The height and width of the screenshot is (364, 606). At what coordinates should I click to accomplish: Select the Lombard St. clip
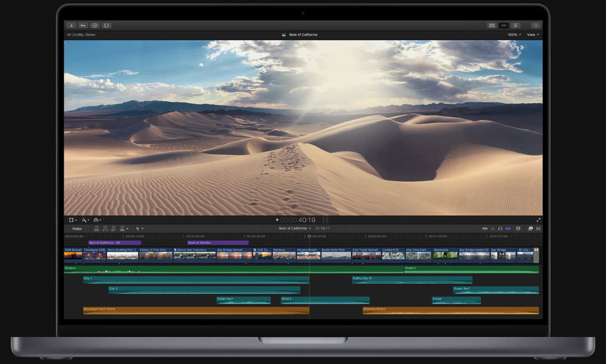pos(393,256)
